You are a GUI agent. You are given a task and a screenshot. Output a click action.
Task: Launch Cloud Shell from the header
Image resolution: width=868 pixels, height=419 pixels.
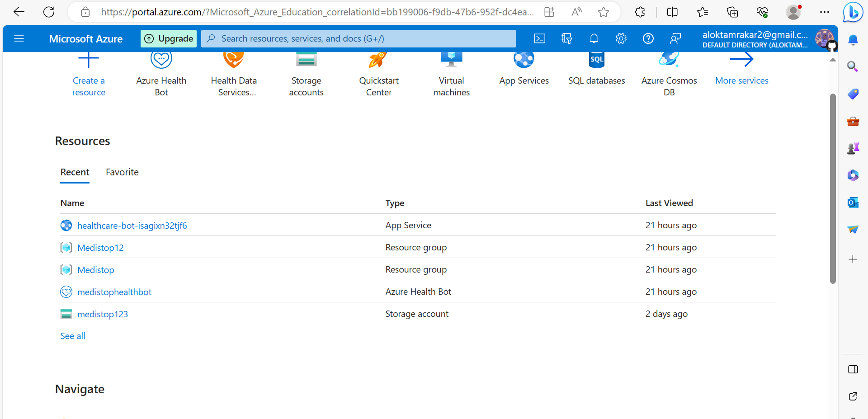(540, 38)
